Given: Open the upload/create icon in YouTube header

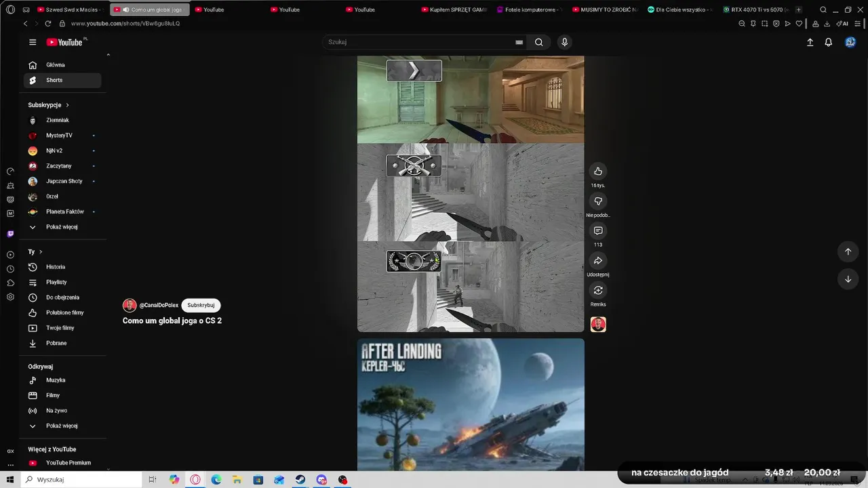Looking at the screenshot, I should click(x=810, y=42).
